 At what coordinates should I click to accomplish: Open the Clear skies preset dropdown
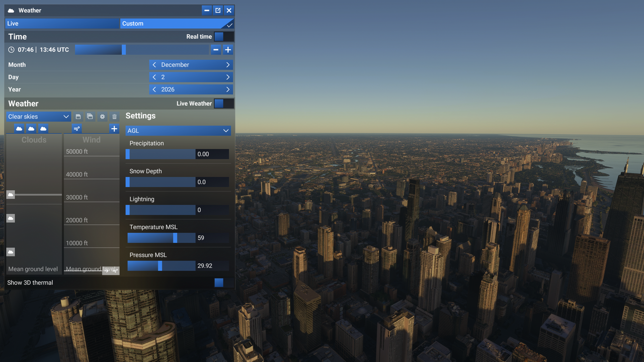[x=38, y=117]
